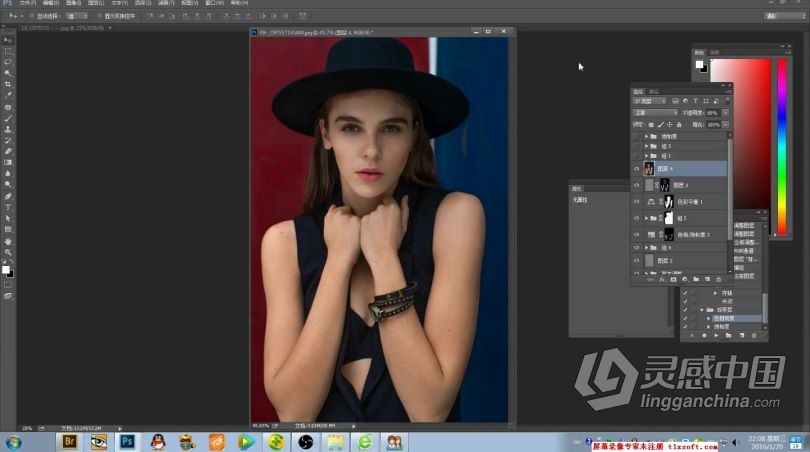Open the layer filter type dropdown

650,101
